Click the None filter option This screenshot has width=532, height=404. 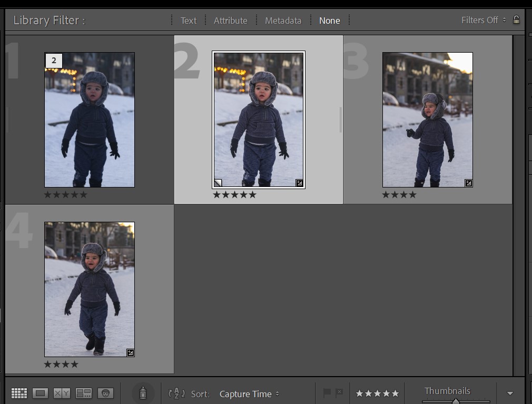329,21
